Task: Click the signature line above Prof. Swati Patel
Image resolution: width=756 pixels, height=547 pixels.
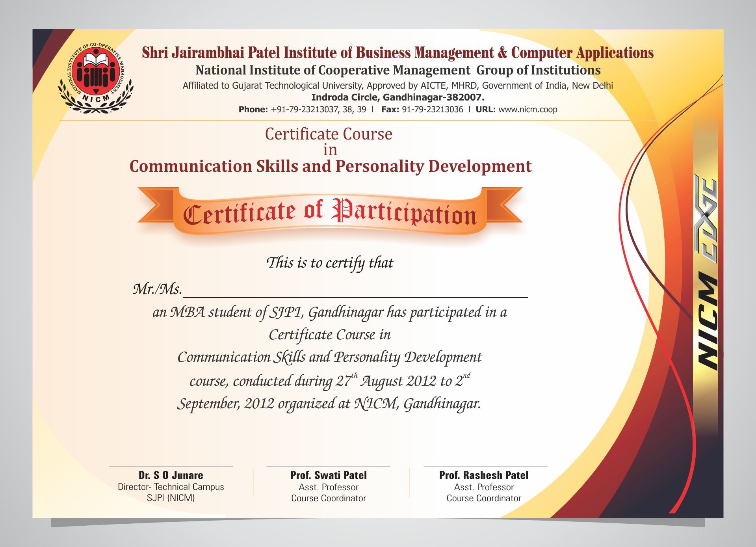Action: pos(328,466)
